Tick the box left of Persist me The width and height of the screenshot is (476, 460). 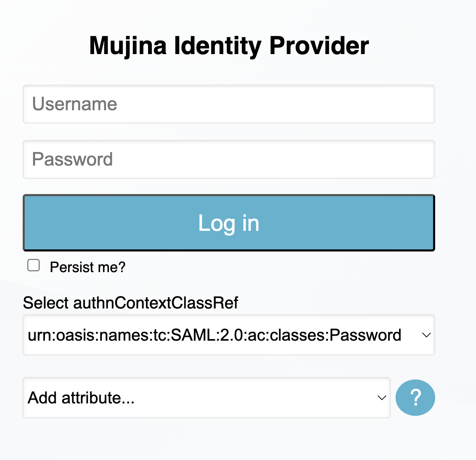click(x=33, y=266)
